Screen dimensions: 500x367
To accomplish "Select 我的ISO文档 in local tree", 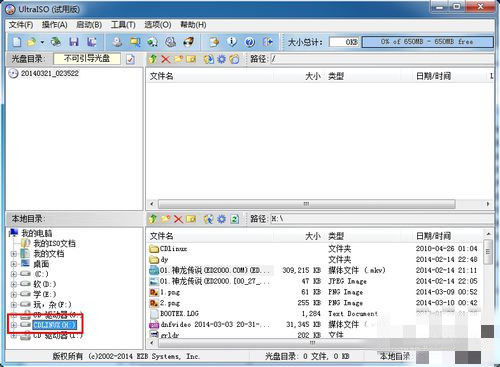I will pos(55,244).
